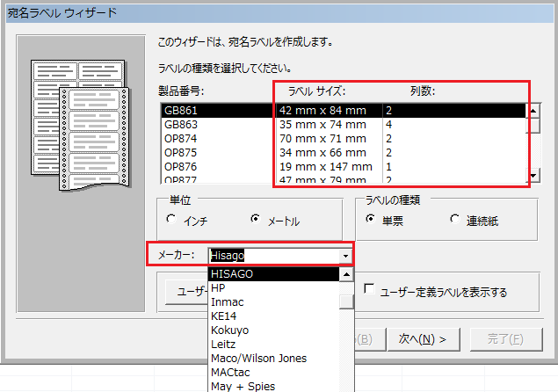This screenshot has height=392, width=558.
Task: Enable ユーザー定義ラベルを表示する checkbox
Action: 370,290
